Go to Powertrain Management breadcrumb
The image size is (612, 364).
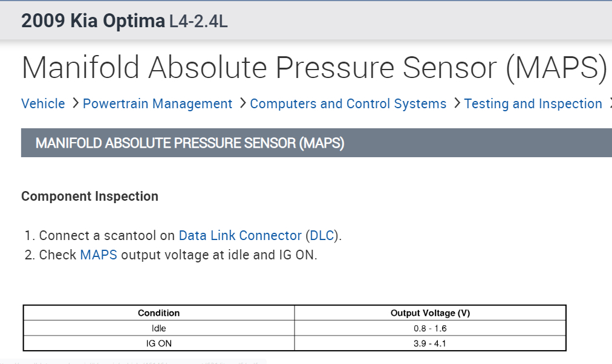pyautogui.click(x=157, y=104)
